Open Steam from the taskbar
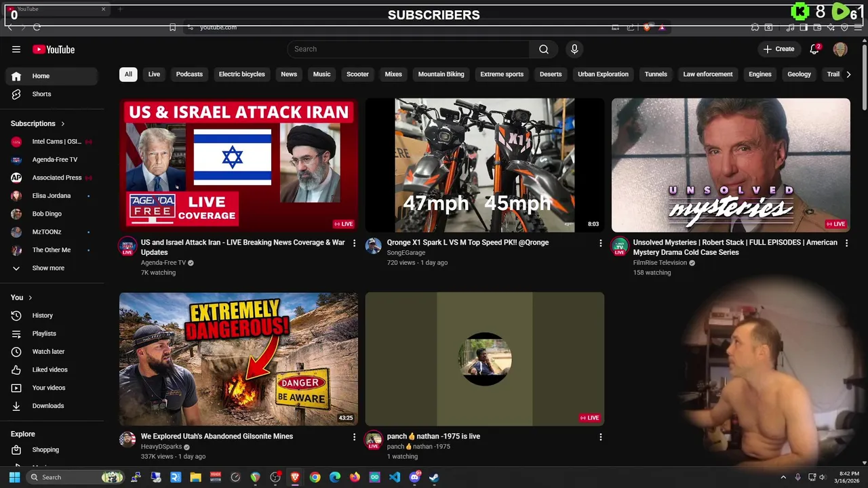Viewport: 868px width, 488px height. click(x=434, y=477)
